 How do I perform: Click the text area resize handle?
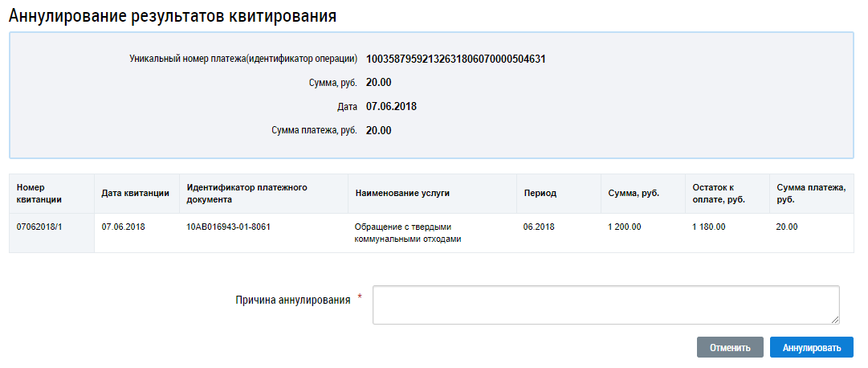coord(835,320)
